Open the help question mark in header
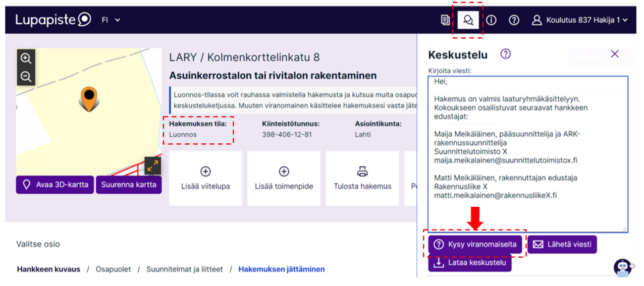644x286 pixels. pyautogui.click(x=514, y=20)
